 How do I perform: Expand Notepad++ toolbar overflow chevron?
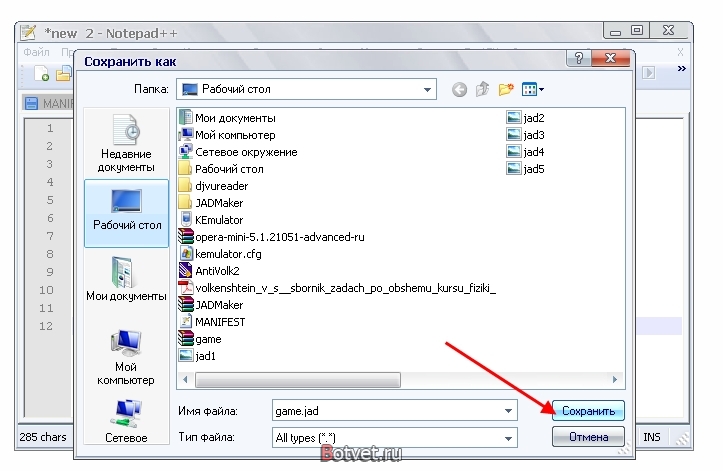click(682, 69)
